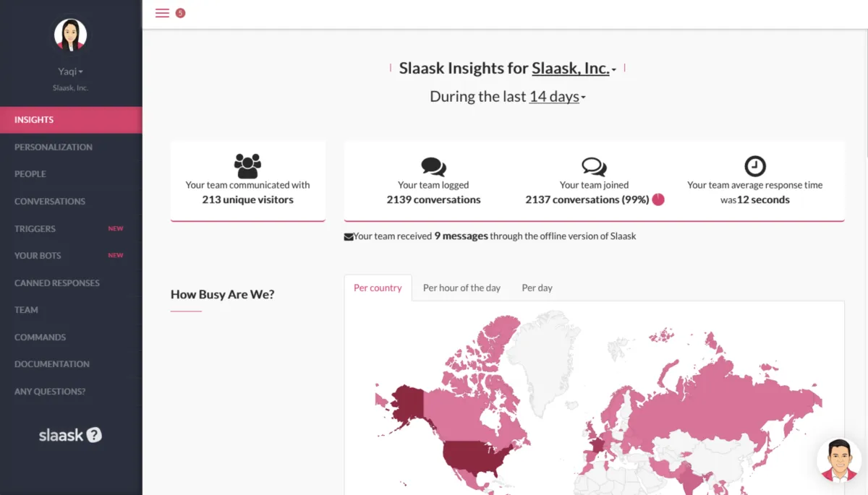Open the Conversations sidebar menu
The image size is (868, 495).
[50, 202]
